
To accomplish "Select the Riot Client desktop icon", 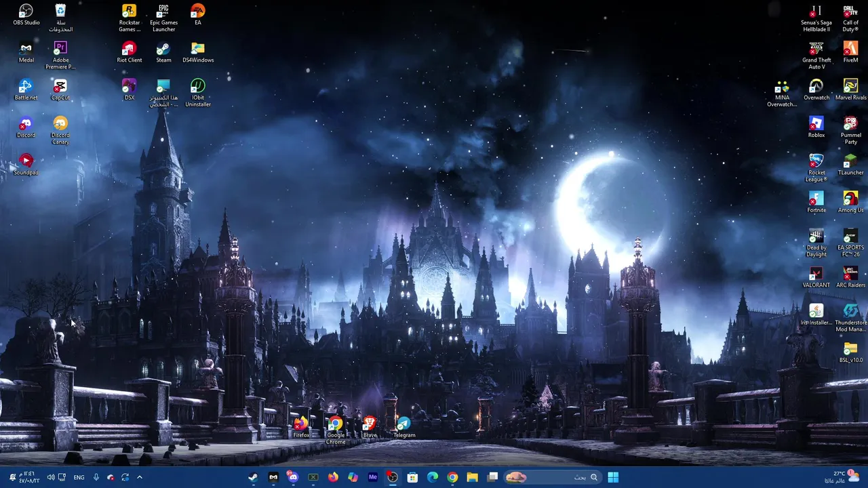I will (x=129, y=52).
